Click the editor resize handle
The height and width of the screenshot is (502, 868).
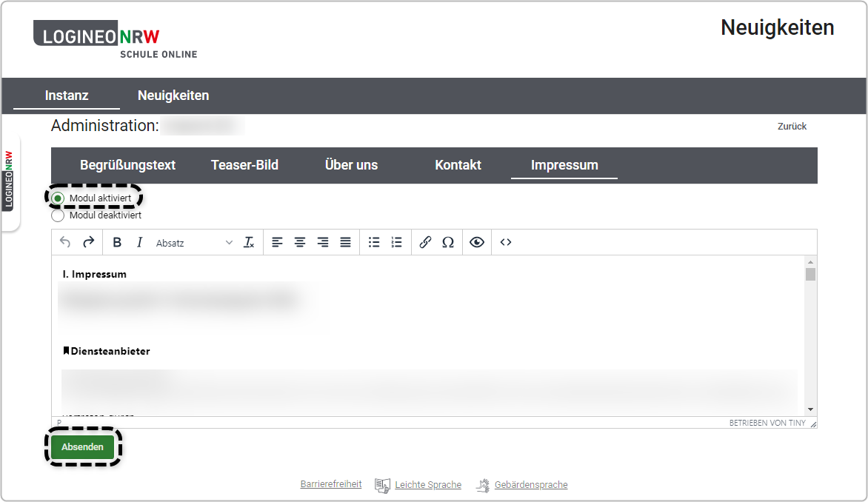pos(813,424)
